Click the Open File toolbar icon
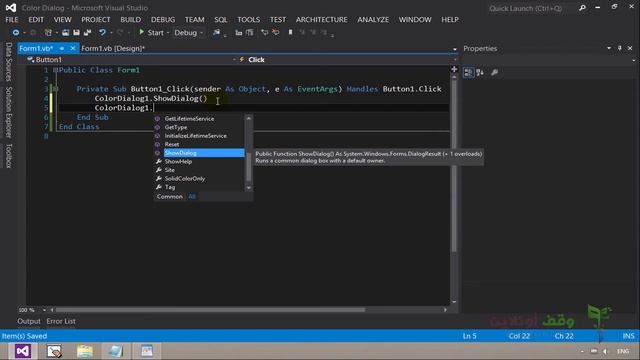The height and width of the screenshot is (360, 640). pos(65,32)
